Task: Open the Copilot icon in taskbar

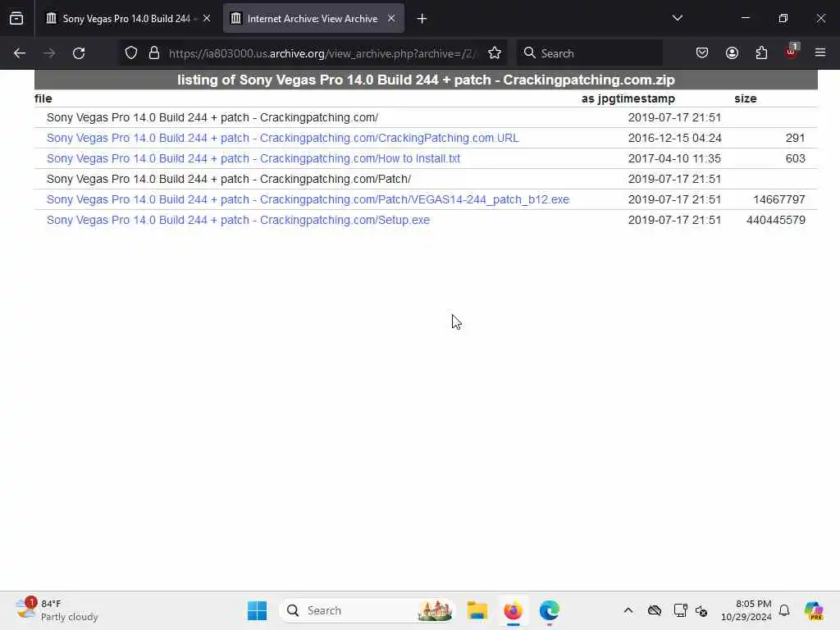Action: click(813, 610)
